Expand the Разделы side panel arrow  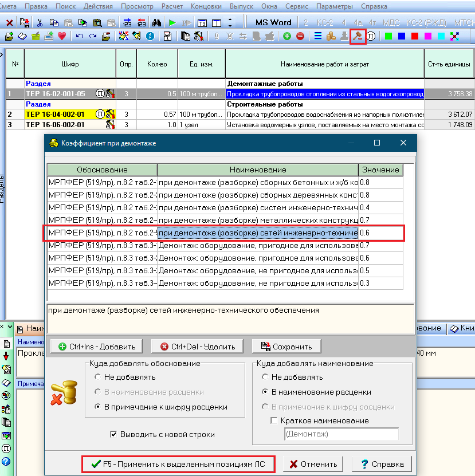coord(1,54)
